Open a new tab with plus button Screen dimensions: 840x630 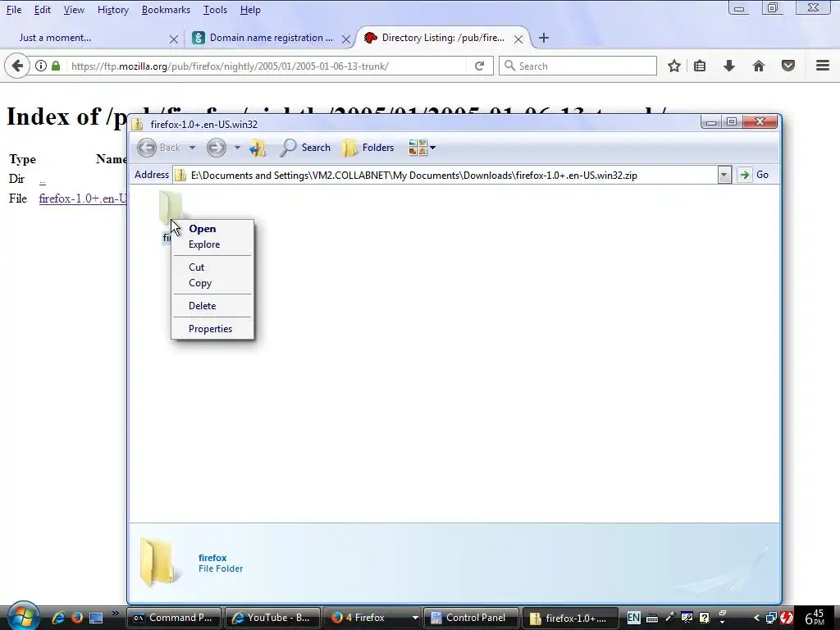[x=544, y=38]
